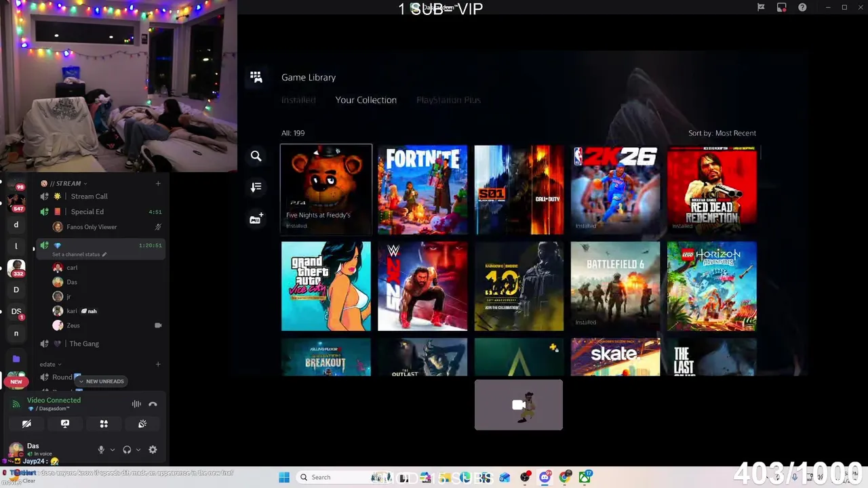The height and width of the screenshot is (488, 868).
Task: Open the game library search magnifier
Action: tap(256, 157)
